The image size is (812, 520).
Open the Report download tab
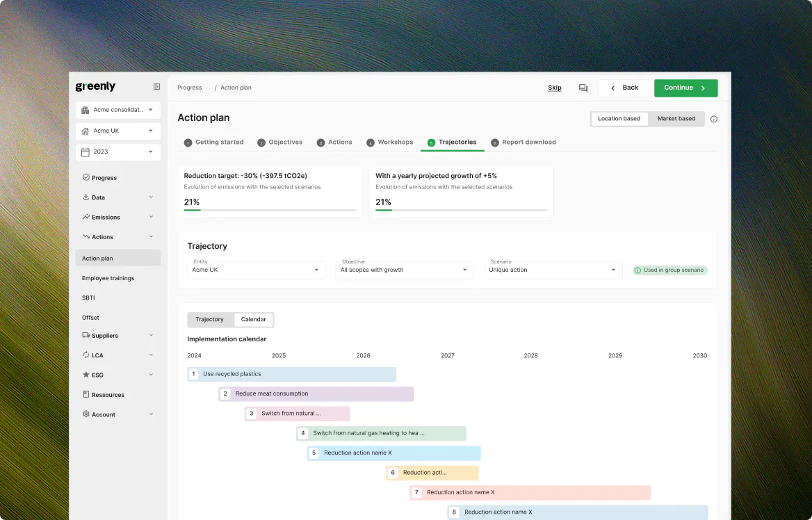(523, 142)
